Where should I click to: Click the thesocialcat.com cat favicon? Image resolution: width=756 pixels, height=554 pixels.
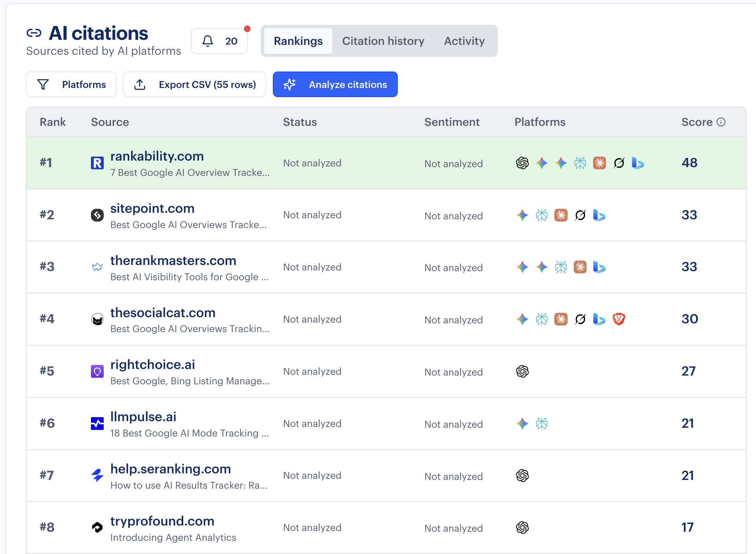pyautogui.click(x=97, y=319)
